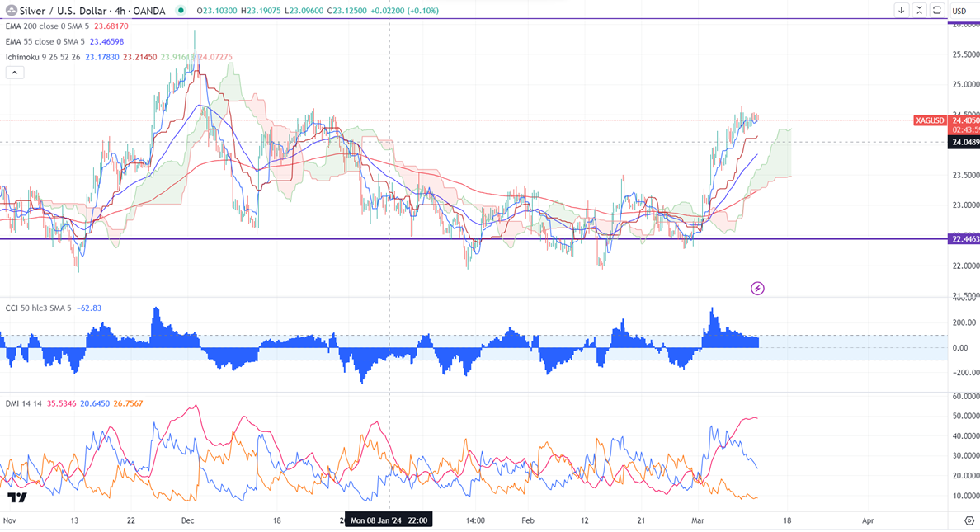Maximize the chart with the fullscreen icon
The height and width of the screenshot is (532, 980).
pyautogui.click(x=937, y=10)
